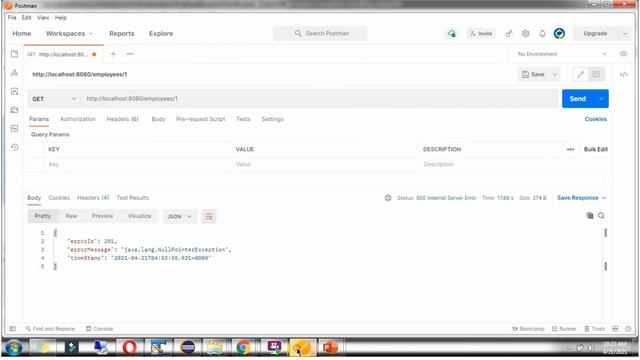Open the No Environment dropdown

click(562, 54)
